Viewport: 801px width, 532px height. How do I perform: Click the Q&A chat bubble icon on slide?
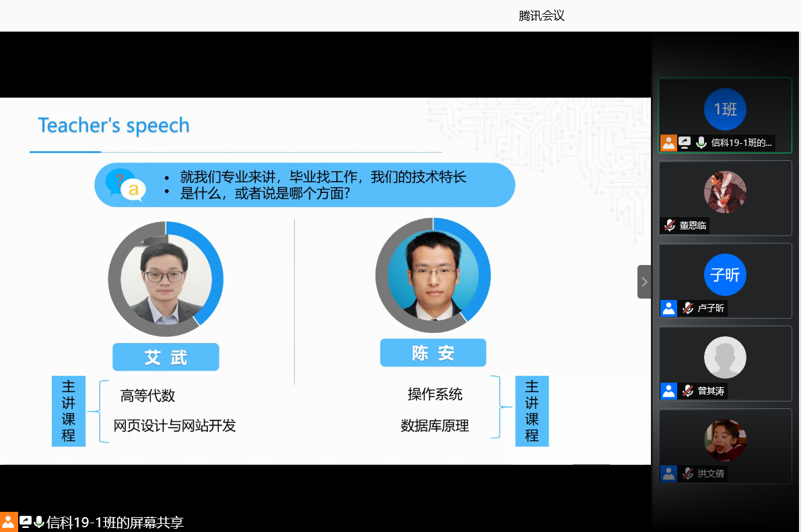tap(125, 185)
